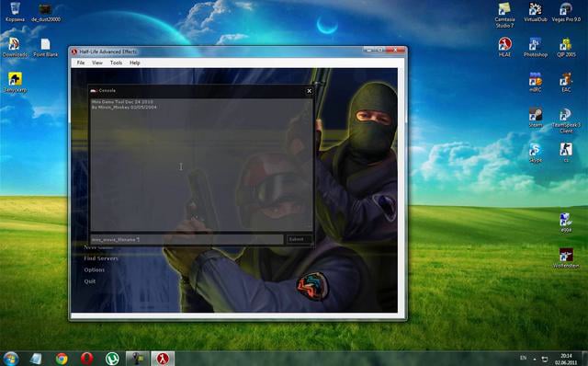The height and width of the screenshot is (366, 588).
Task: Click the Console window title icon
Action: click(x=94, y=90)
